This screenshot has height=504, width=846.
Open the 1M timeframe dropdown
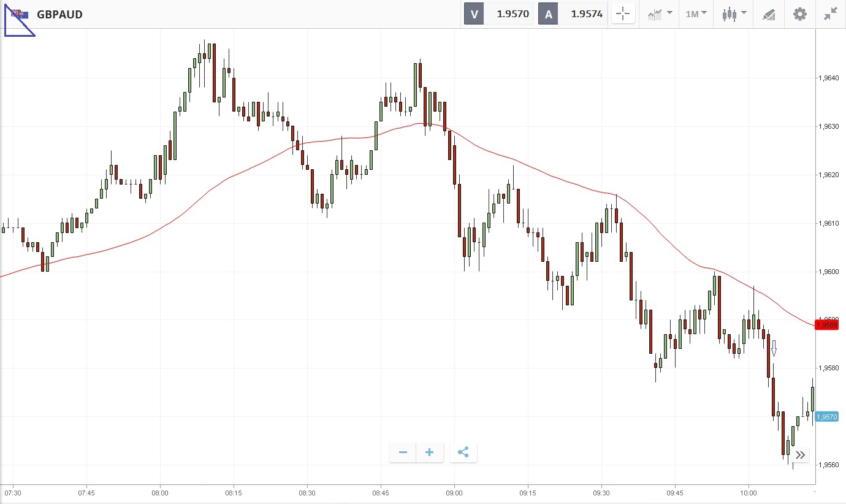(696, 14)
